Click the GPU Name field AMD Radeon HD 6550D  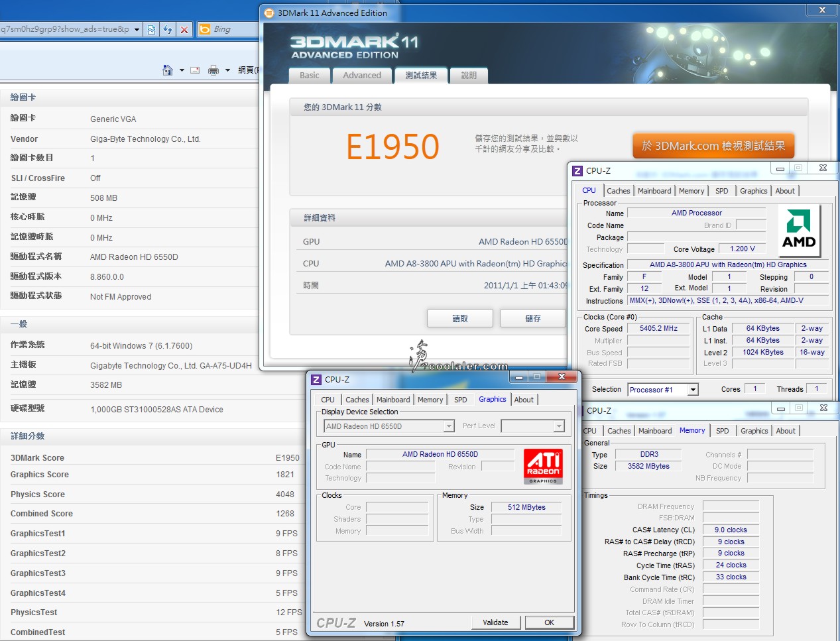coord(440,455)
